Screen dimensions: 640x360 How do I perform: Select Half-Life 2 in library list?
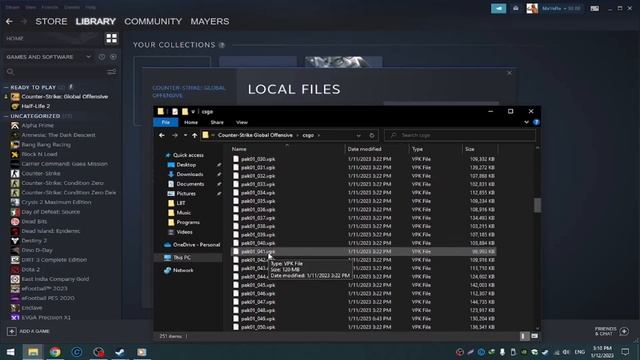(36, 106)
